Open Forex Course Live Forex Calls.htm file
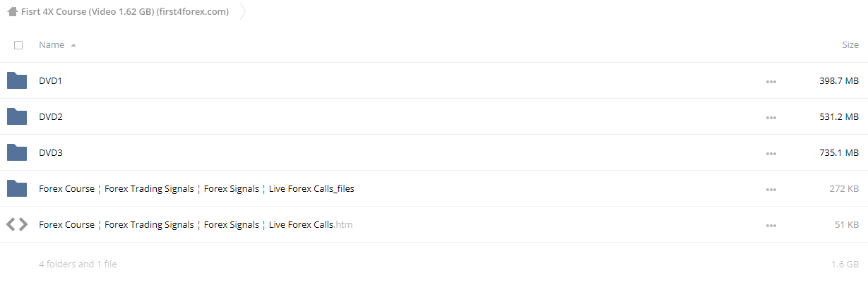868x292 pixels. pyautogui.click(x=196, y=224)
